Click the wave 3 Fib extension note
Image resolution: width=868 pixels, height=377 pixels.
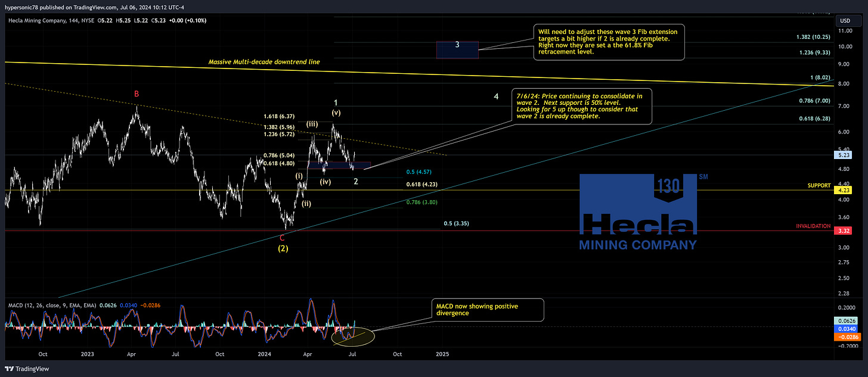point(609,41)
